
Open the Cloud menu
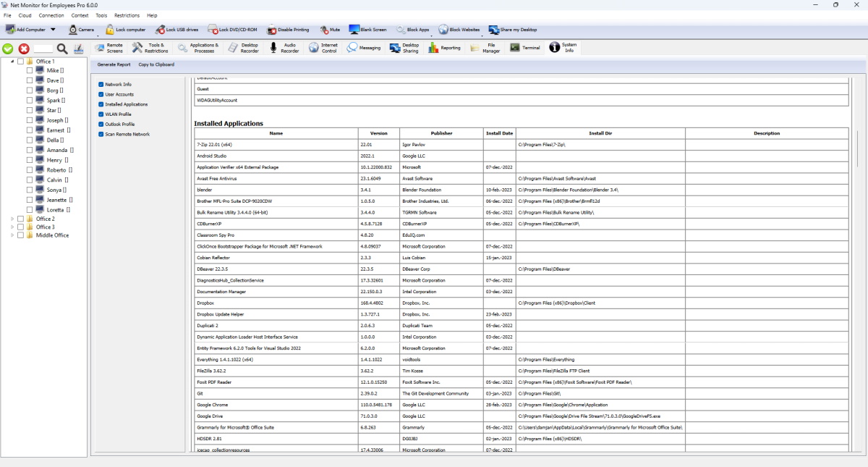pos(25,14)
